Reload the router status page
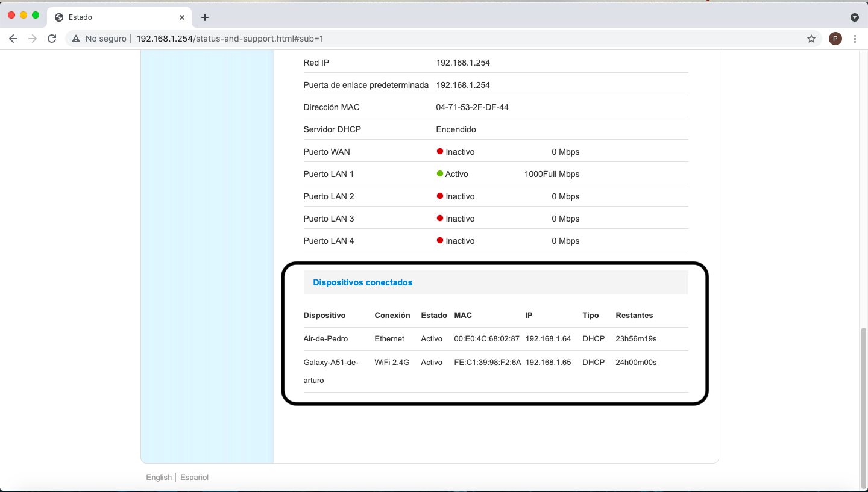The height and width of the screenshot is (492, 868). (52, 39)
